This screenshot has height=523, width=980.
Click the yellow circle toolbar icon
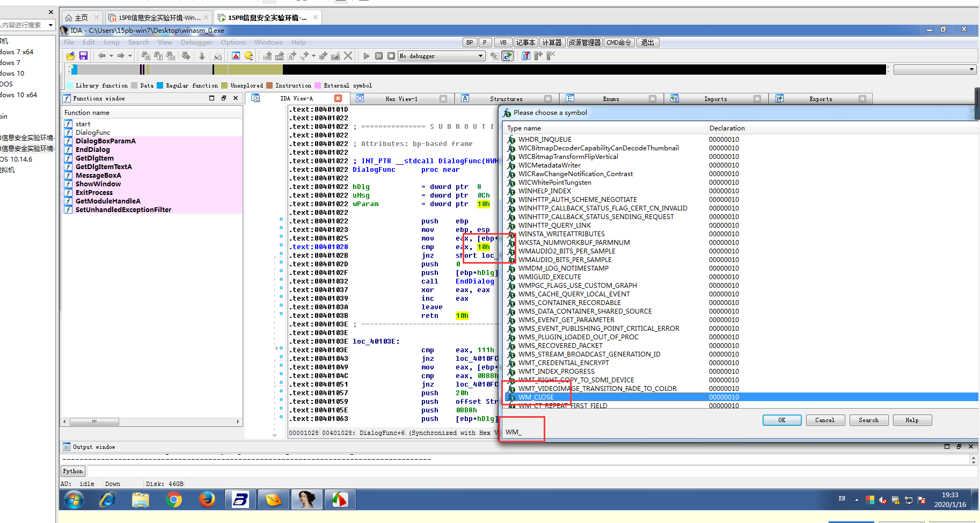pos(248,56)
